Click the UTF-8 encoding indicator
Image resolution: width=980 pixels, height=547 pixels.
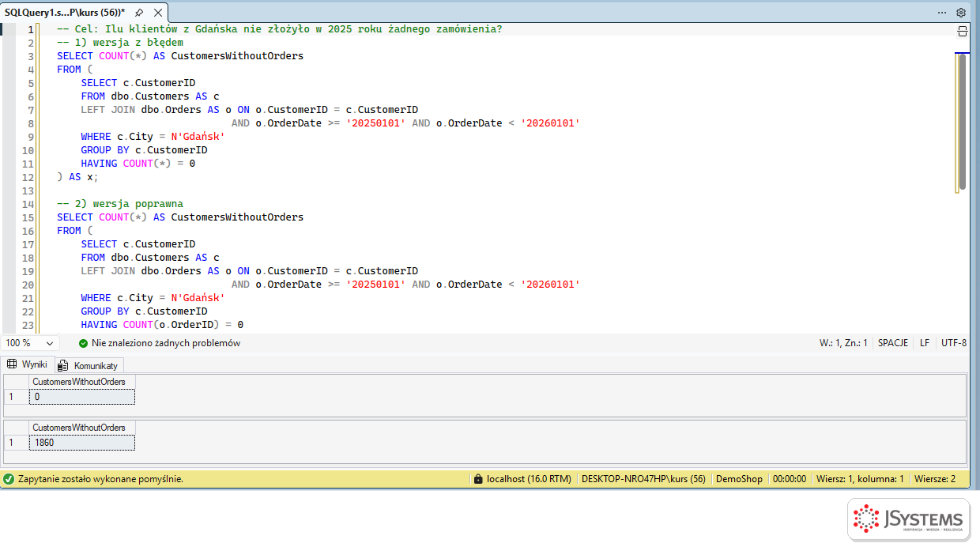tap(954, 343)
